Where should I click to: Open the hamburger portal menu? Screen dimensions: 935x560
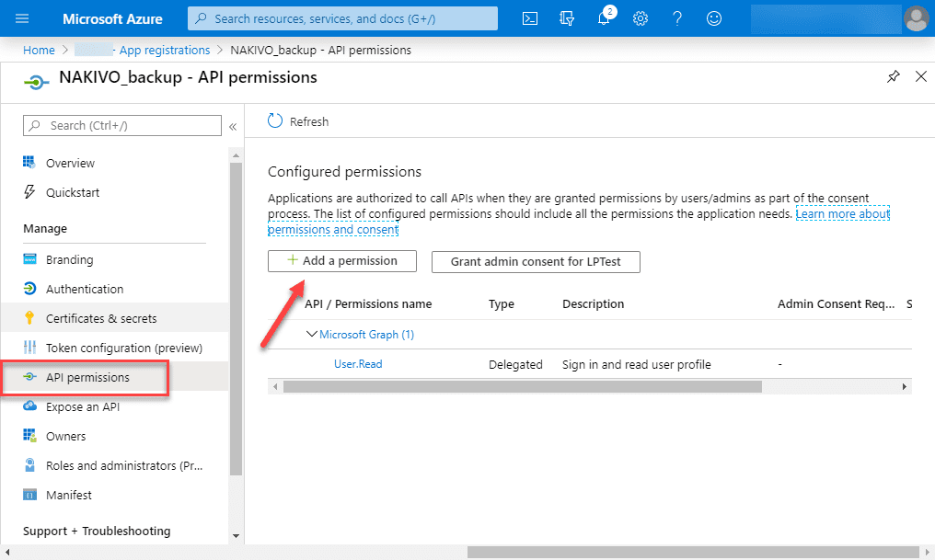click(x=23, y=18)
